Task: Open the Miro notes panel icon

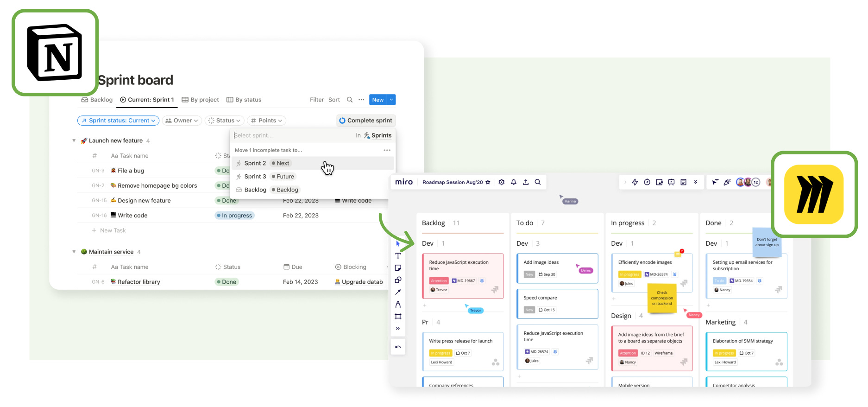Action: pos(683,182)
